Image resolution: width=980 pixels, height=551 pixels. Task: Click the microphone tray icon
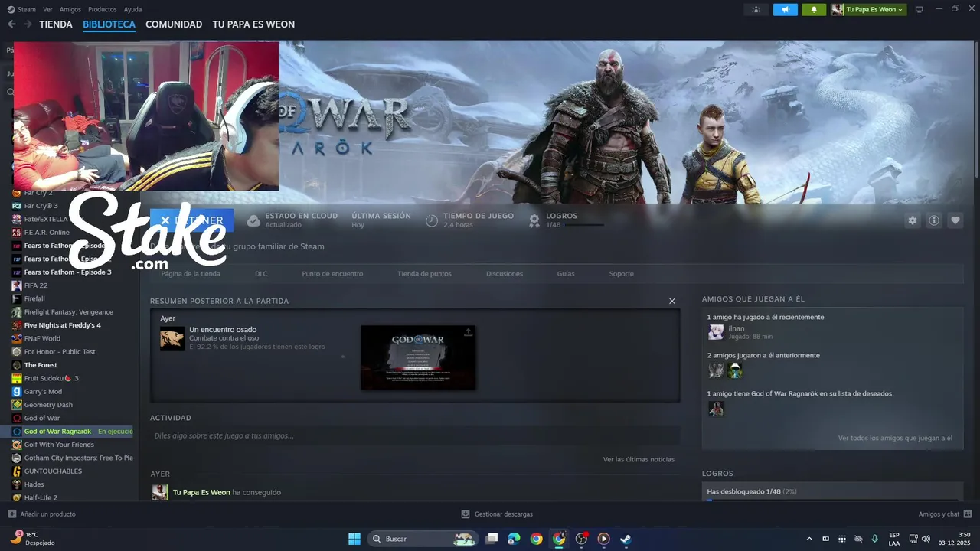[874, 539]
